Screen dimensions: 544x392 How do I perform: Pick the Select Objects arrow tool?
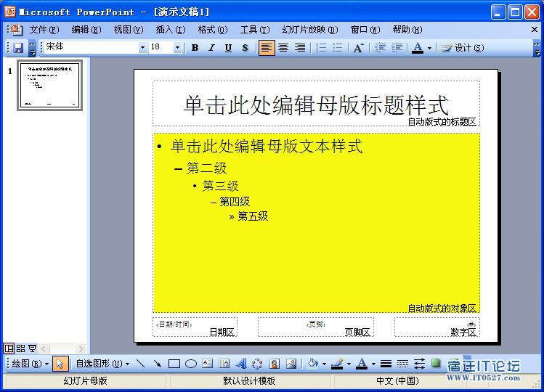tap(60, 364)
